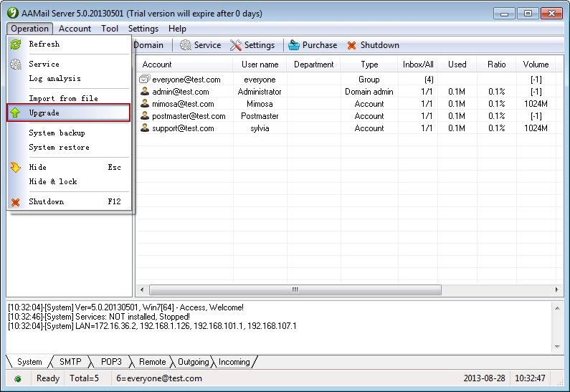Click the green status indicator in status bar
570x392 pixels.
(17, 379)
